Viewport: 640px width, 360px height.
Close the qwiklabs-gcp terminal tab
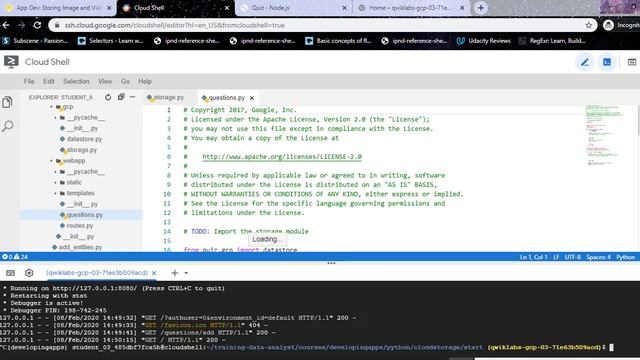coord(154,273)
